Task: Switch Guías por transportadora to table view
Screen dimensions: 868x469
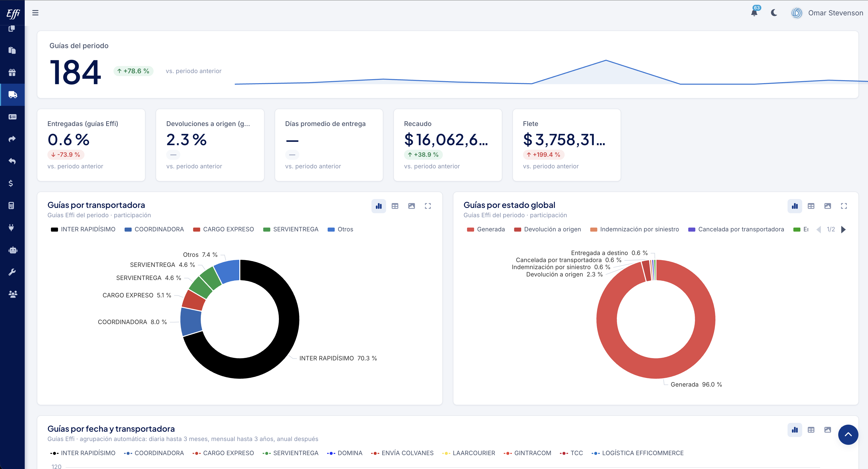Action: [395, 206]
